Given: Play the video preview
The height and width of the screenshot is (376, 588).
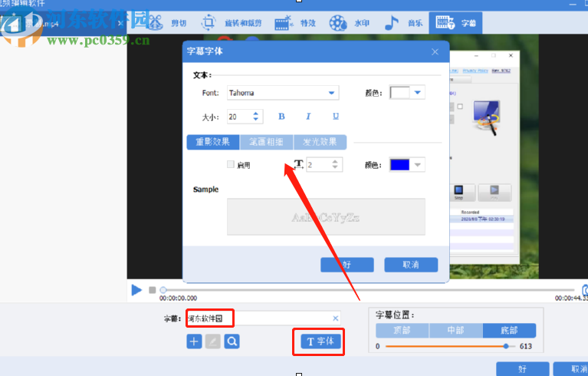Looking at the screenshot, I should pyautogui.click(x=136, y=290).
